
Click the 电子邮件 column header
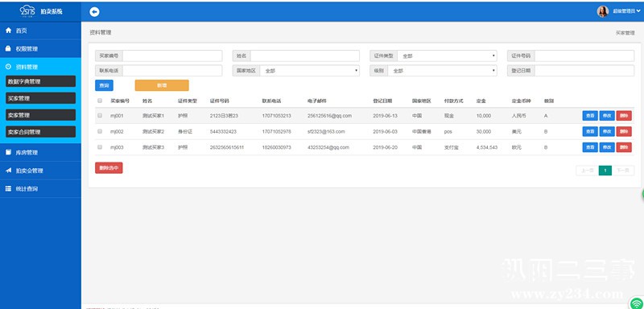click(x=316, y=101)
